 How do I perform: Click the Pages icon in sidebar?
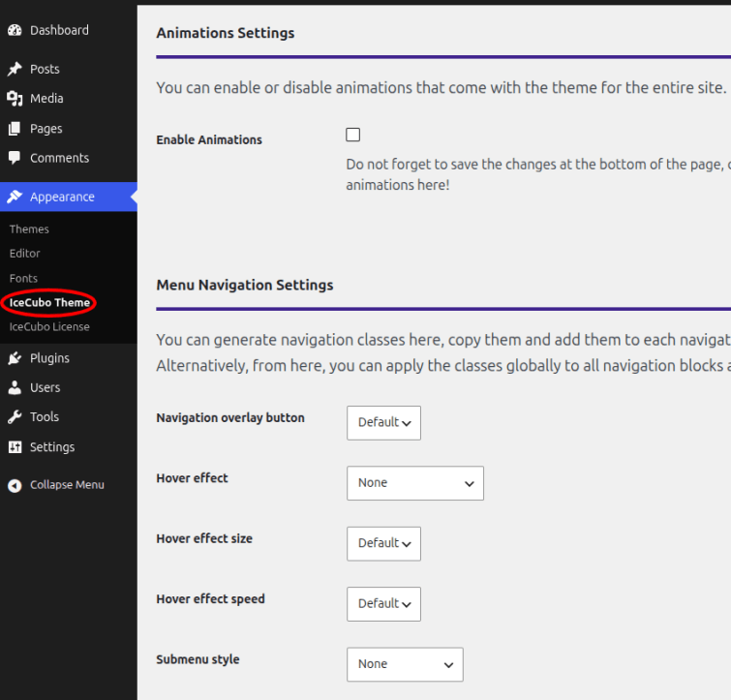pos(15,128)
